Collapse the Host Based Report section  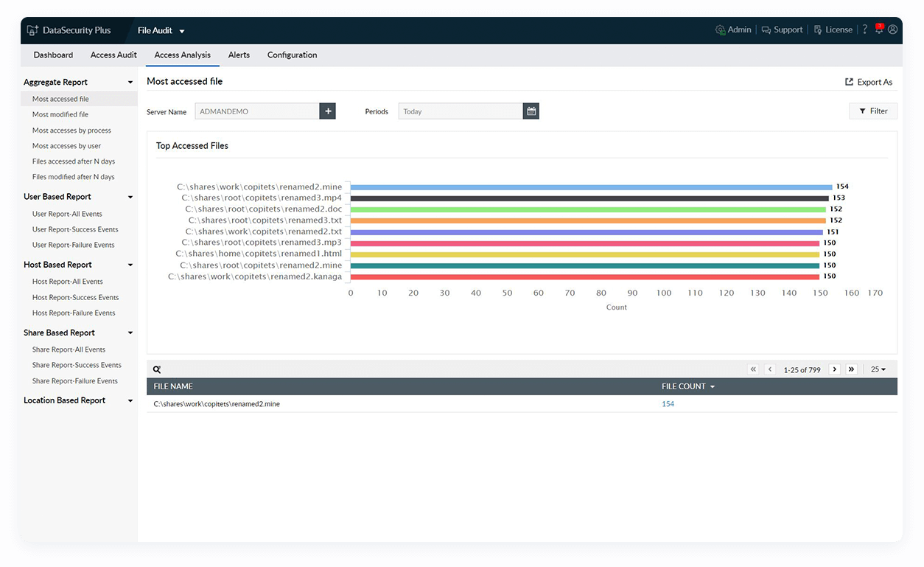[x=130, y=265]
